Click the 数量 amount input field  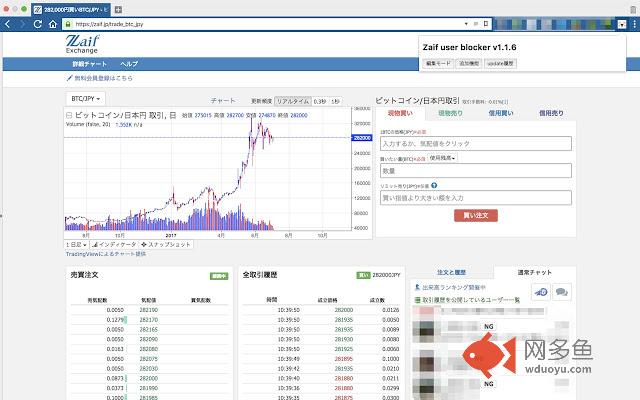tap(476, 171)
